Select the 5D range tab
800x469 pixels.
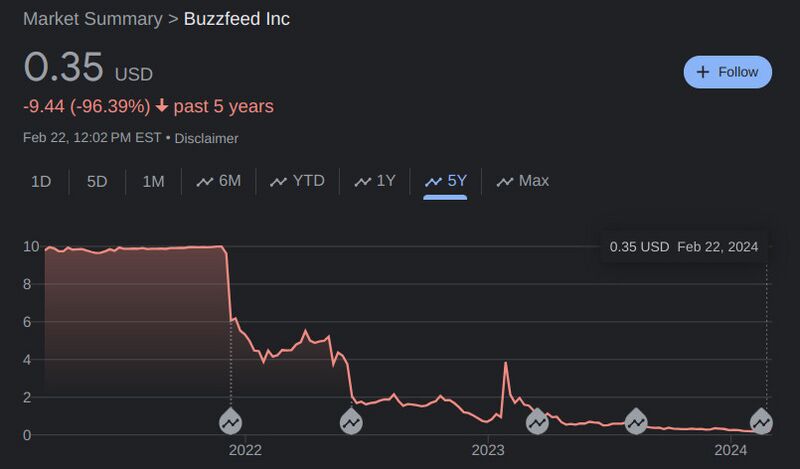(x=97, y=181)
